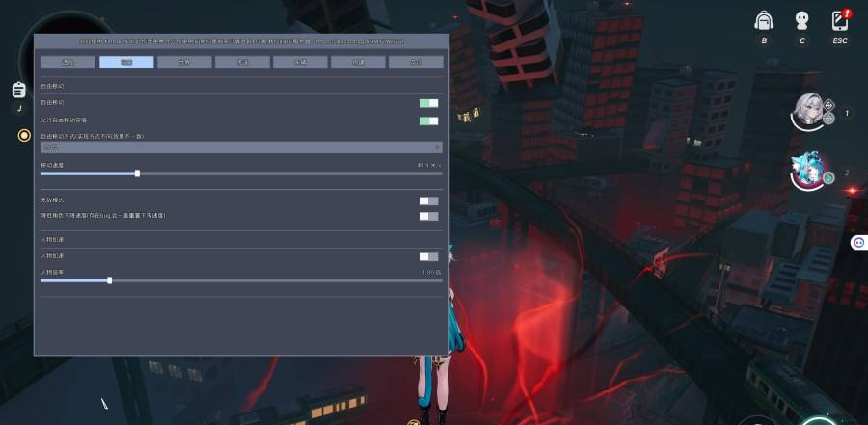The height and width of the screenshot is (425, 868).
Task: Open the quest clipboard icon labeled J
Action: 19,90
